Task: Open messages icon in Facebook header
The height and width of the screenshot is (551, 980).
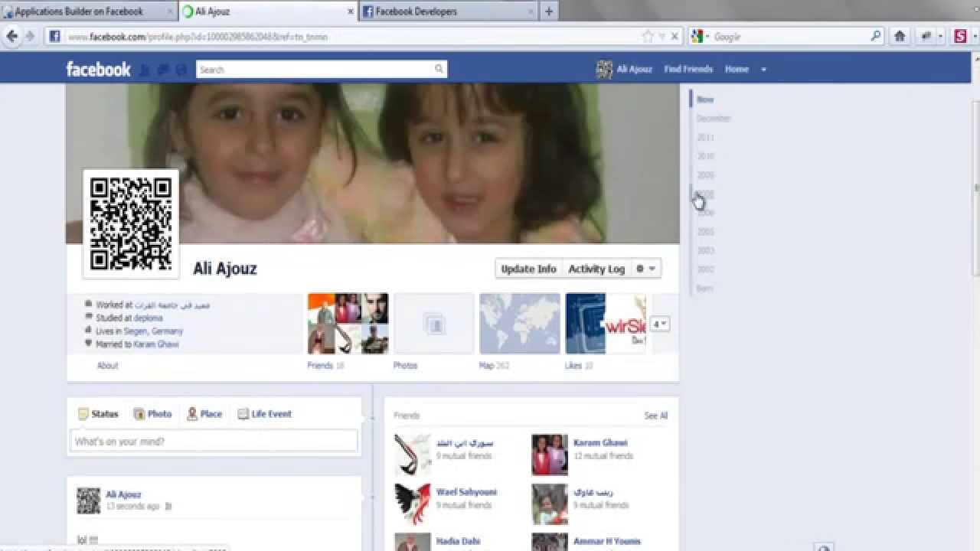Action: pos(163,70)
